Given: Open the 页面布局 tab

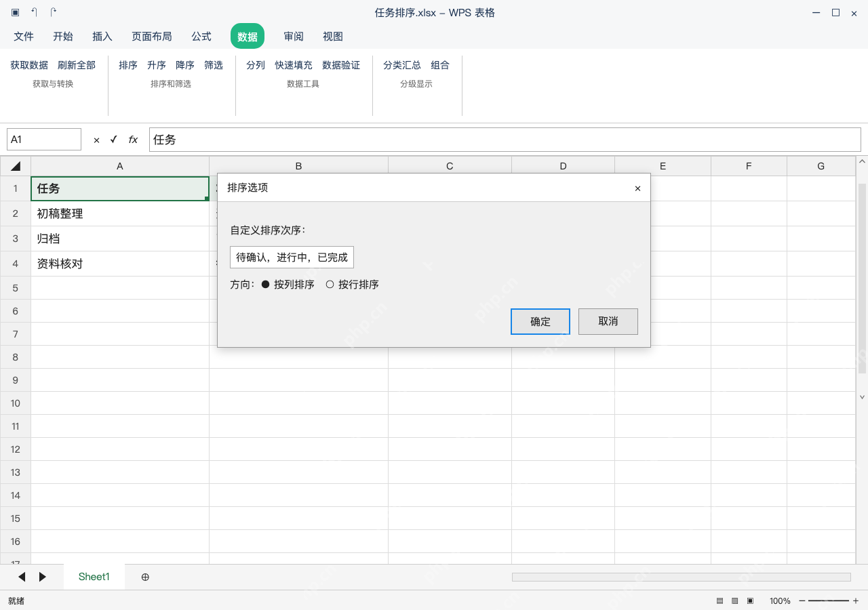Looking at the screenshot, I should point(152,37).
